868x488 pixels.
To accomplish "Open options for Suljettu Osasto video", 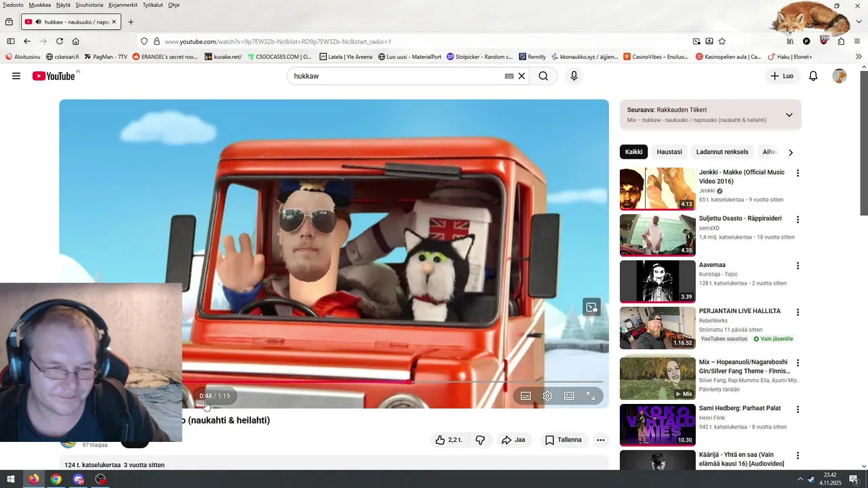I will (797, 220).
